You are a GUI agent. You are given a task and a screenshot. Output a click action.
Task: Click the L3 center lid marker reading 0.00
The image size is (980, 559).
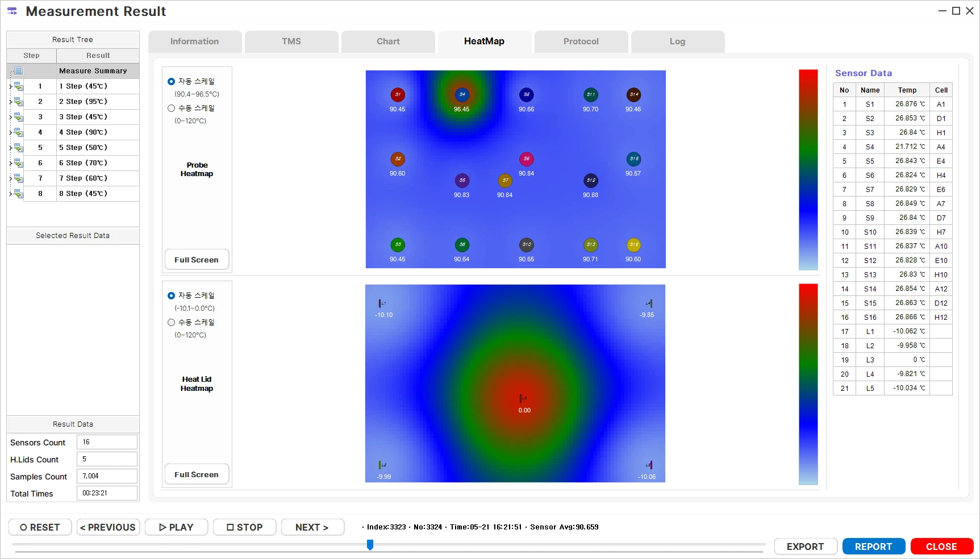pyautogui.click(x=523, y=399)
